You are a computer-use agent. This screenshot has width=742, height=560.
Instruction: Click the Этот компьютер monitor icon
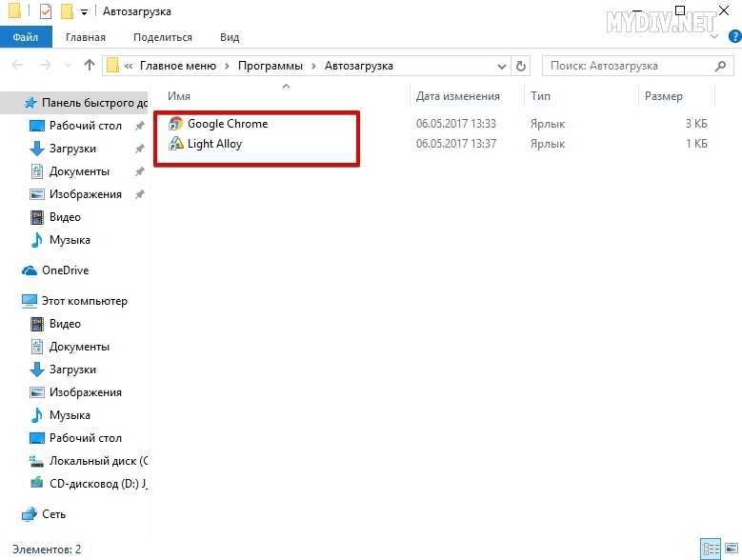point(30,301)
